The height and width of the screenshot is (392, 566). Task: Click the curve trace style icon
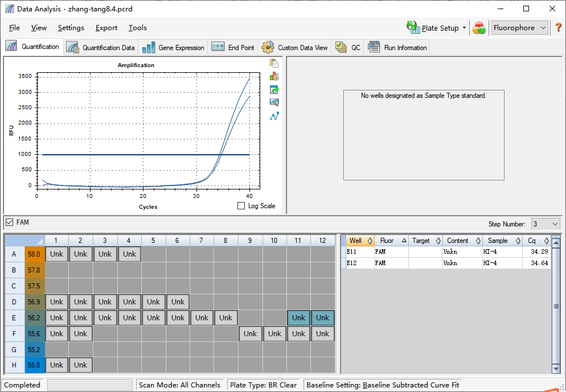coord(274,116)
